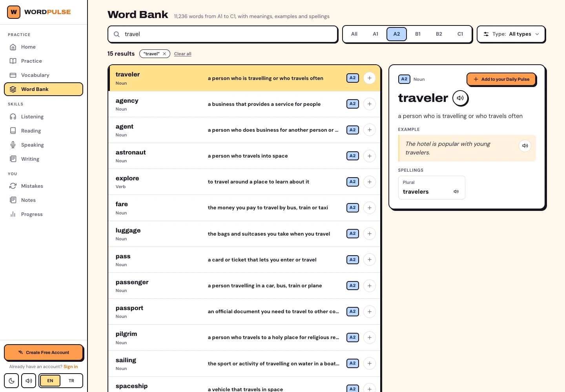
Task: Add agent with its plus icon
Action: [x=369, y=130]
